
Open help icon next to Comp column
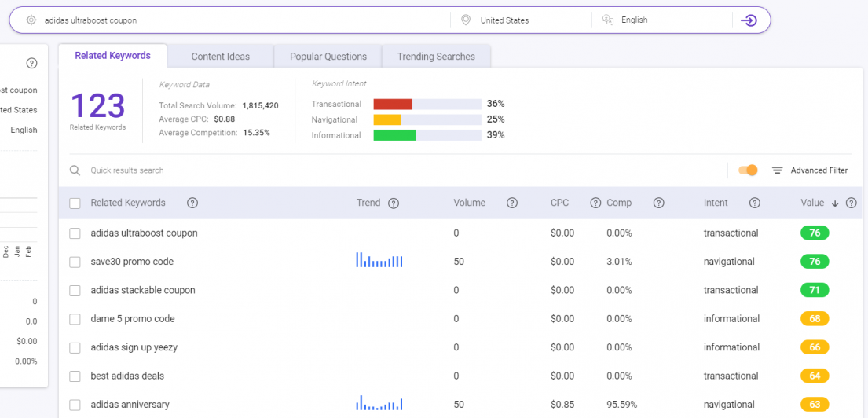[x=658, y=203]
